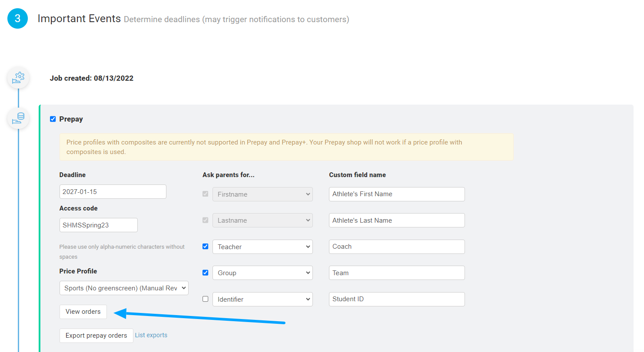
Task: Open the Price Profile dropdown
Action: tap(124, 288)
